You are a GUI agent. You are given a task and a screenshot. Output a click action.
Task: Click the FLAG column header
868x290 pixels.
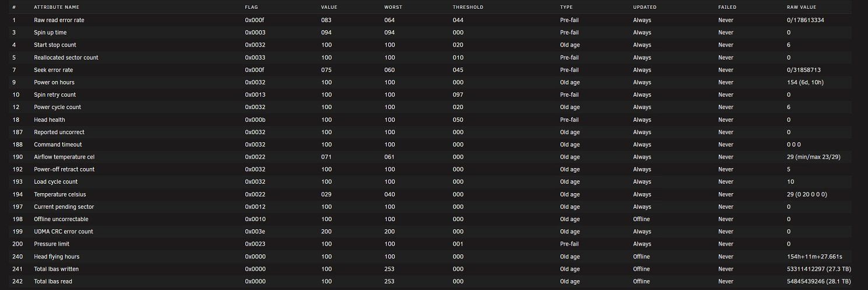point(251,7)
